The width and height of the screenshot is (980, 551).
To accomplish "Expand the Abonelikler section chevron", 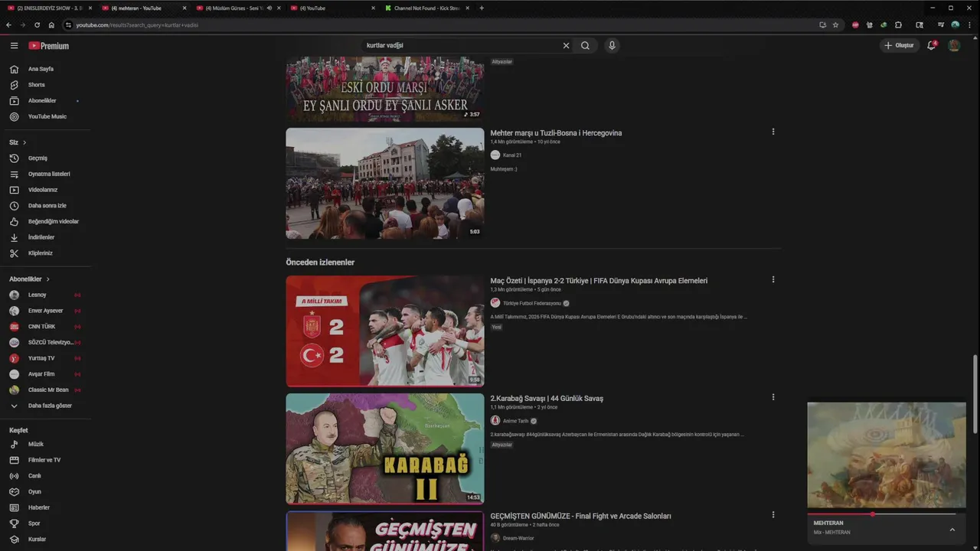I will 47,279.
